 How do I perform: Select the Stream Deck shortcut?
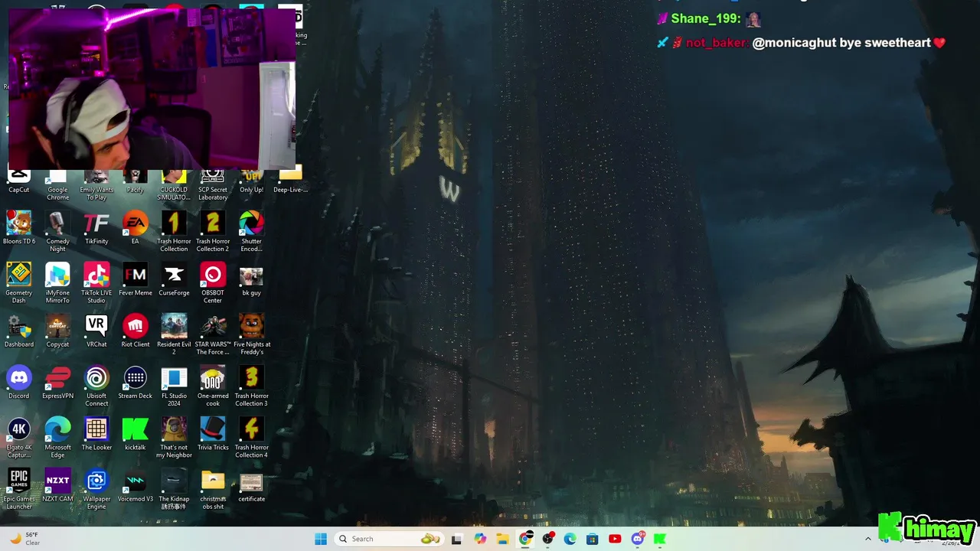(x=136, y=383)
